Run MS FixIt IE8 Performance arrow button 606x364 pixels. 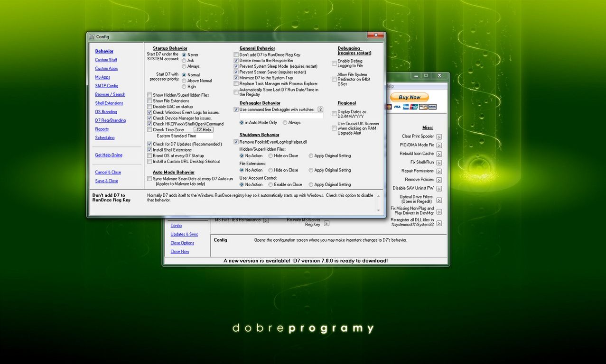click(266, 220)
